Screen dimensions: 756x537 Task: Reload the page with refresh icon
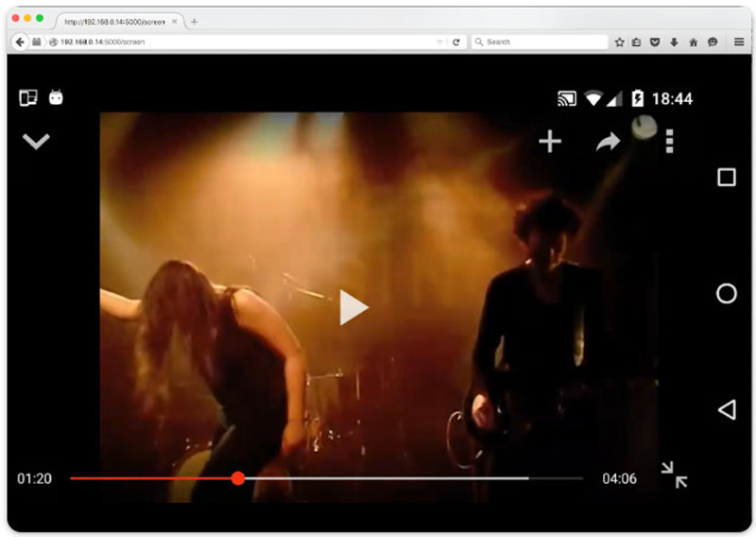(456, 42)
